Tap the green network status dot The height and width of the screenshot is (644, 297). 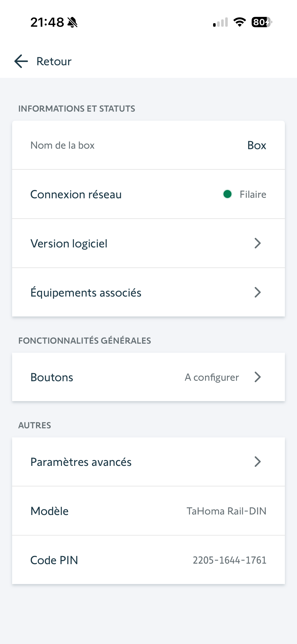pos(227,194)
